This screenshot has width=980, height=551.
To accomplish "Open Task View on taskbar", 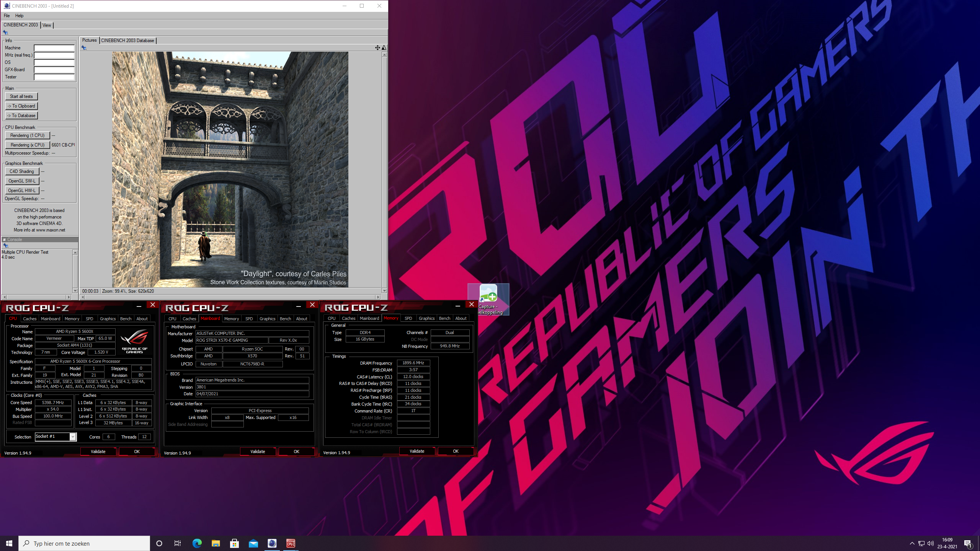I will (178, 543).
